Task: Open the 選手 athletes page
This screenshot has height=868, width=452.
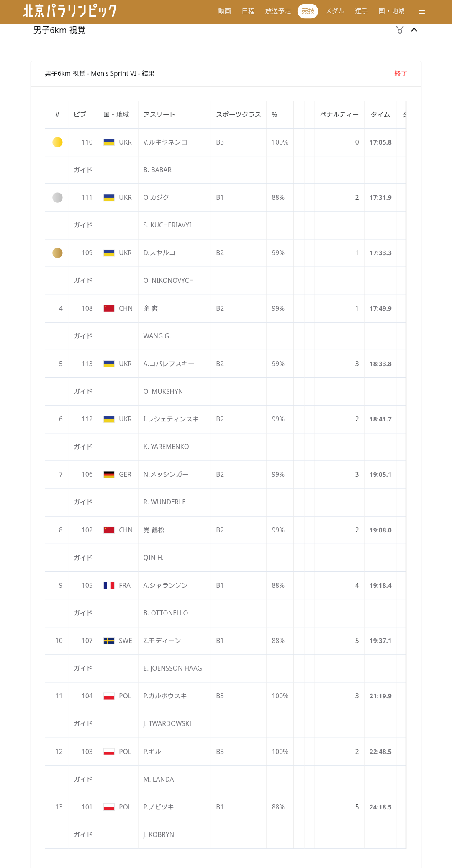Action: (361, 11)
